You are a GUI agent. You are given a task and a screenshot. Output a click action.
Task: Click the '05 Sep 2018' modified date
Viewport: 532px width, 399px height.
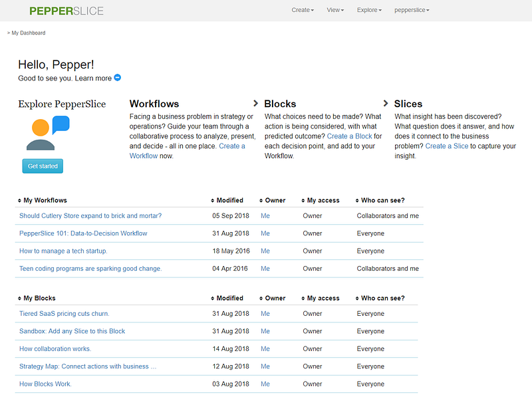click(x=231, y=215)
